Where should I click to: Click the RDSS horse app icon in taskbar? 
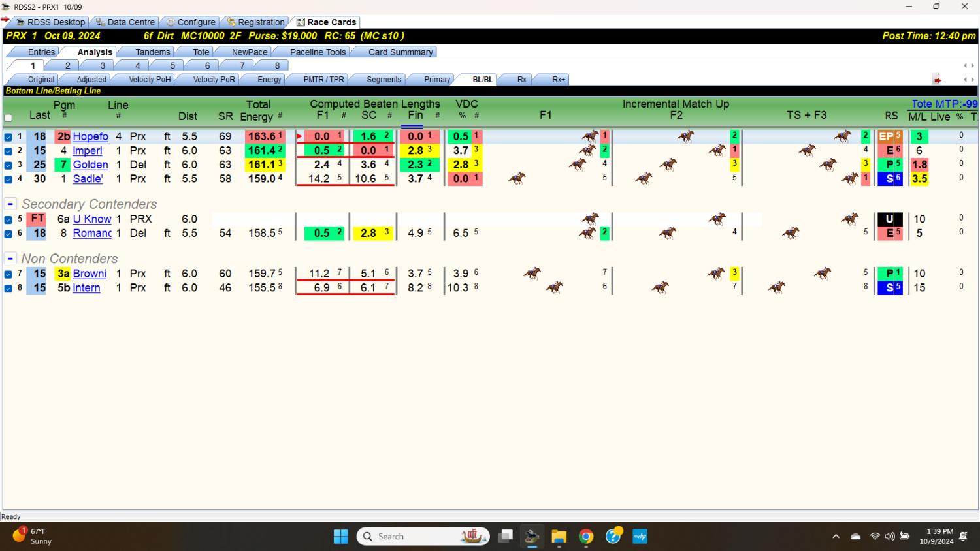(532, 537)
